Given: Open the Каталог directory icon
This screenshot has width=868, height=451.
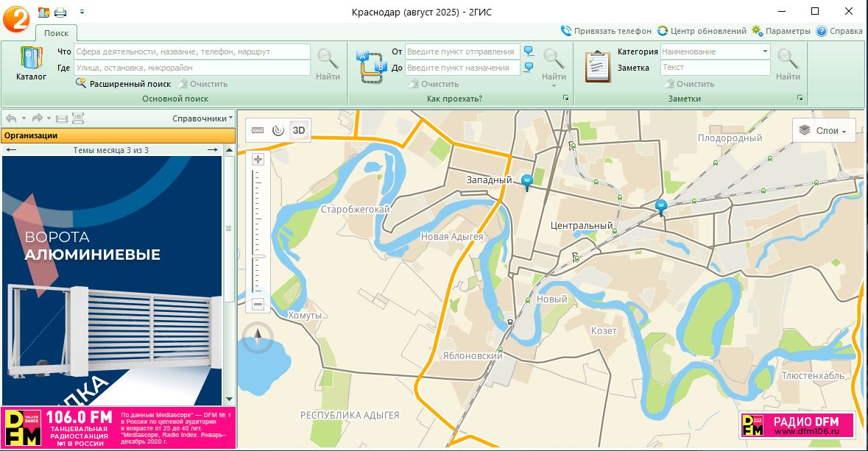Looking at the screenshot, I should pos(31,63).
